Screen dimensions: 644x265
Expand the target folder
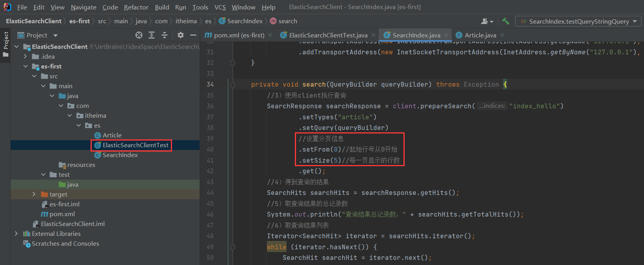tap(34, 195)
